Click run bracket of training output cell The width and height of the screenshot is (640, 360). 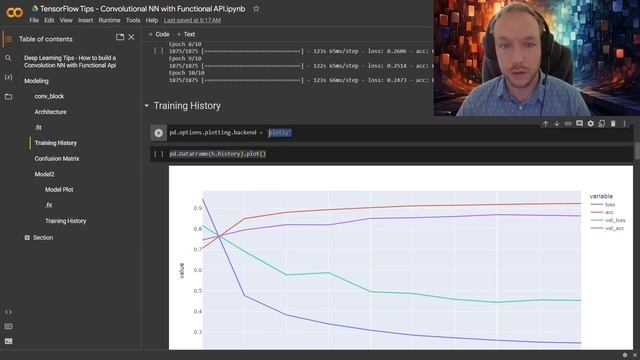click(158, 51)
